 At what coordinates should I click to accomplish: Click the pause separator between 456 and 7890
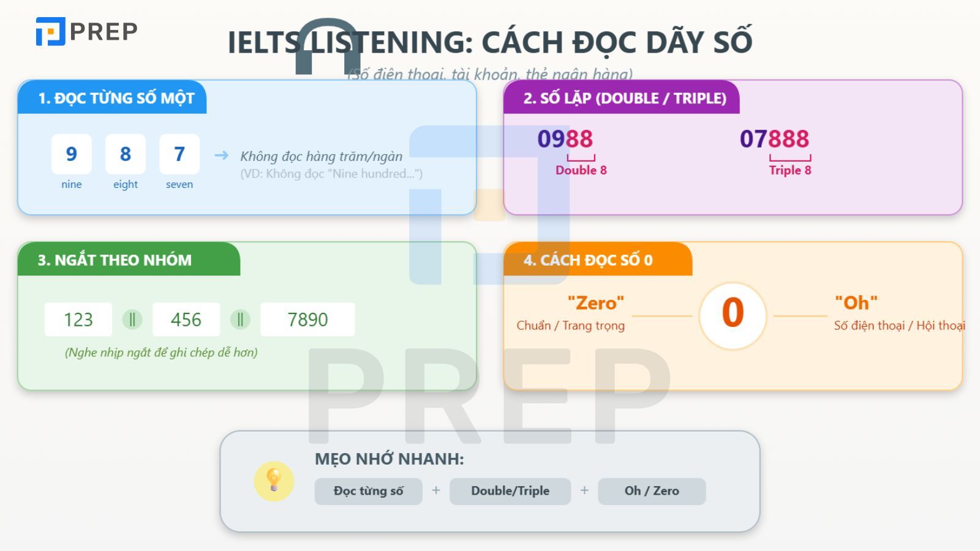(x=240, y=320)
